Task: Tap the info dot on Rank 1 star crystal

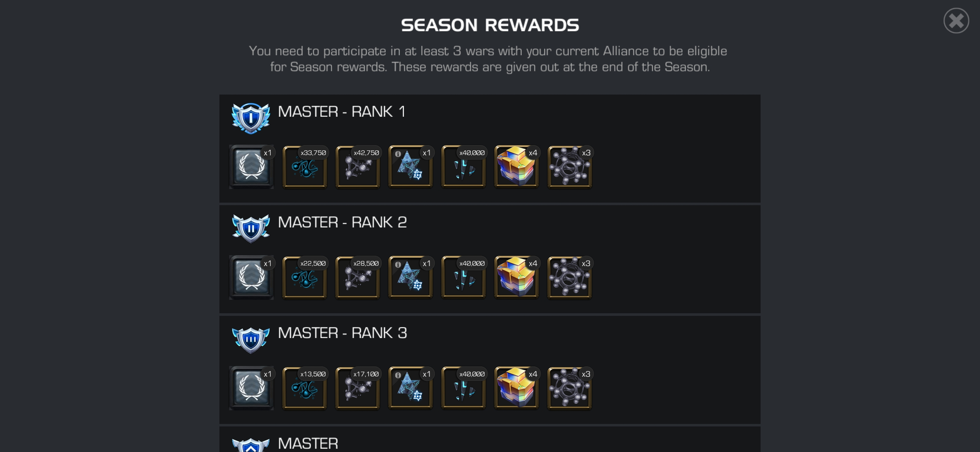Action: pos(398,154)
